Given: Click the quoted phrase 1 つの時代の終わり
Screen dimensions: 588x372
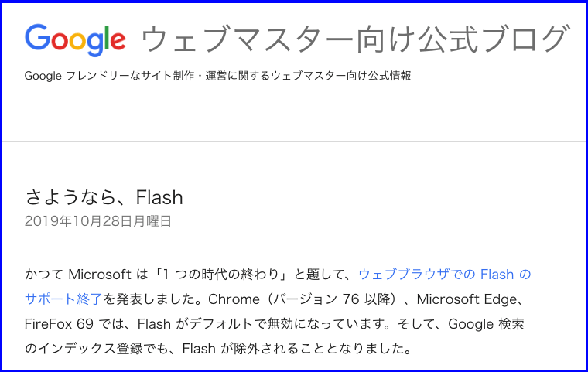Looking at the screenshot, I should (x=221, y=275).
